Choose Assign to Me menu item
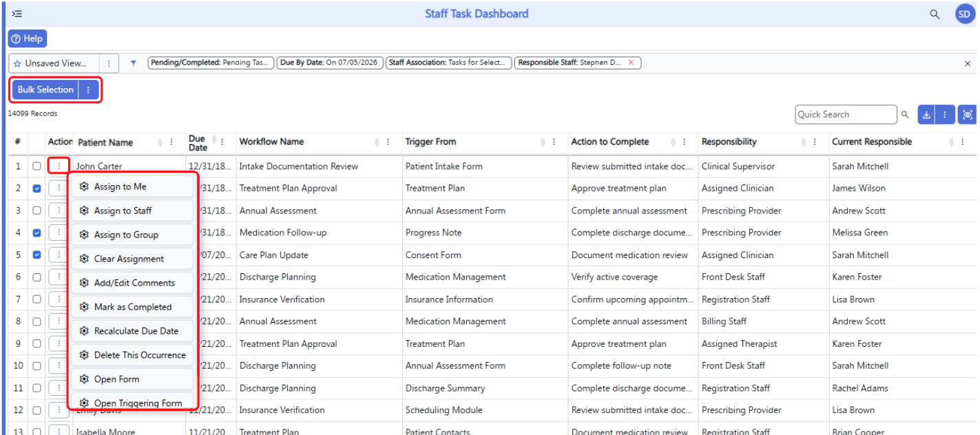This screenshot has width=980, height=435. 133,187
